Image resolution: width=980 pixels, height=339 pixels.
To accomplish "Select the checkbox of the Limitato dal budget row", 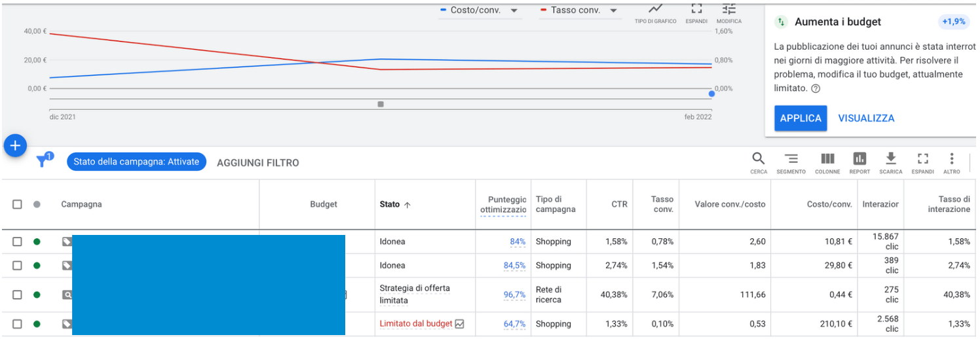I will click(17, 323).
